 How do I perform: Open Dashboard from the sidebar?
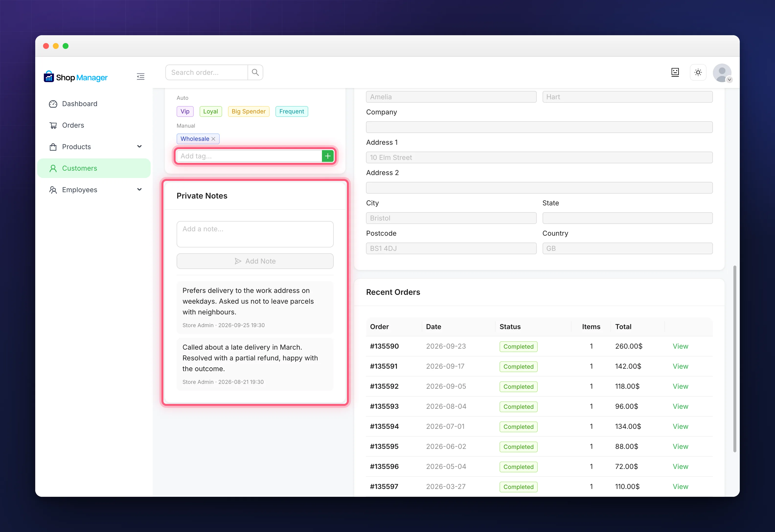pyautogui.click(x=94, y=104)
